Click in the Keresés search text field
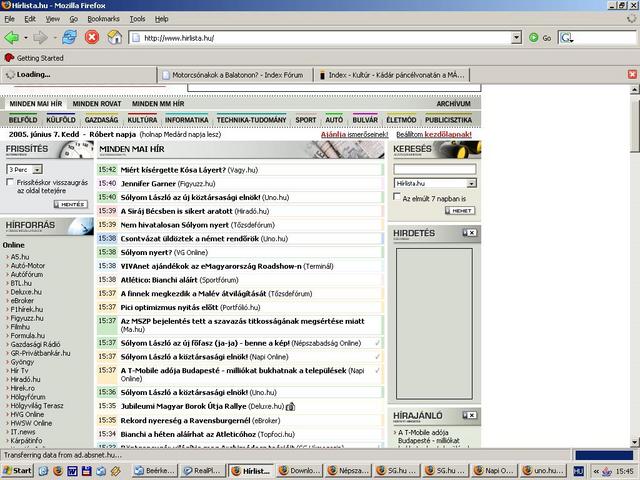The image size is (640, 480). click(434, 169)
